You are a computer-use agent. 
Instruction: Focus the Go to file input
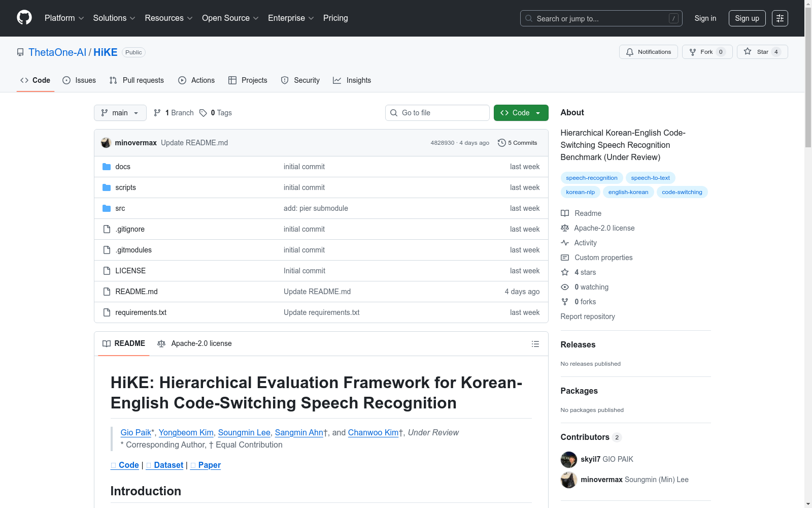[x=437, y=113]
